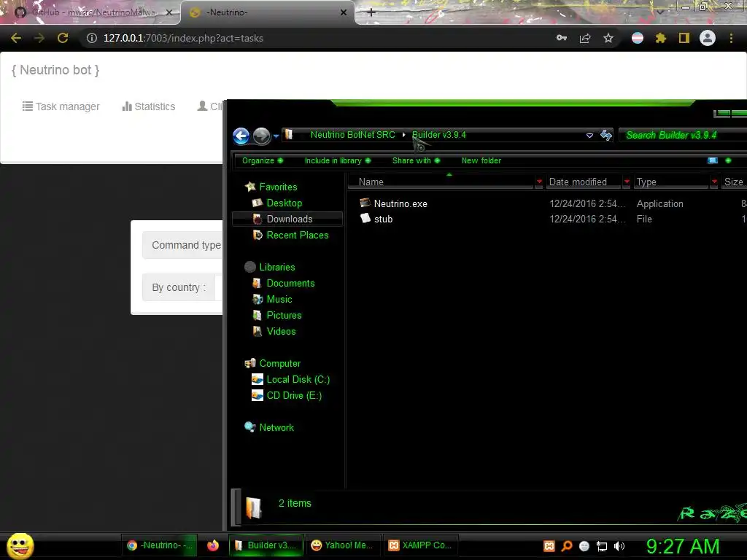Click Builder v3.9.4 breadcrumb
Viewport: 747px width, 560px height.
[438, 135]
